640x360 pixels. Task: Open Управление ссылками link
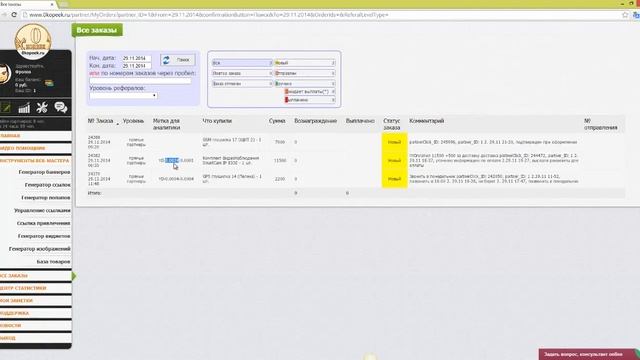click(42, 211)
